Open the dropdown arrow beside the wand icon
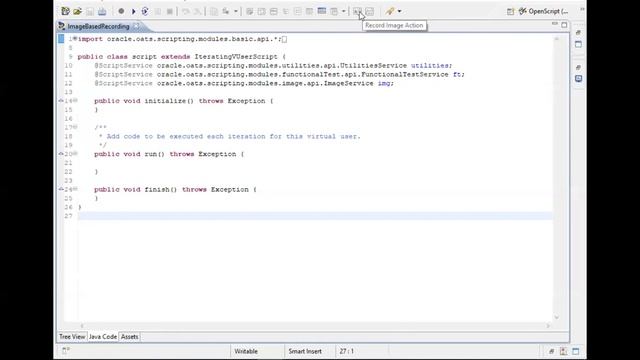Screen dimensions: 640x360 click(400, 11)
